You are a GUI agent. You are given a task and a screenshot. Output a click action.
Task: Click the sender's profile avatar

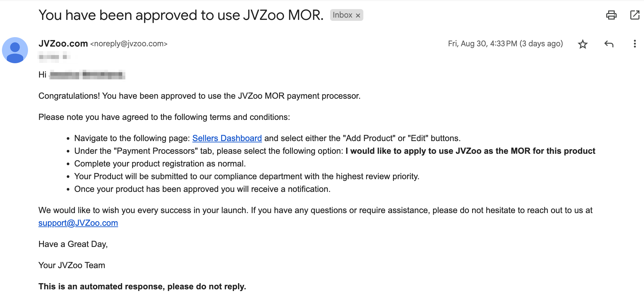(x=15, y=50)
